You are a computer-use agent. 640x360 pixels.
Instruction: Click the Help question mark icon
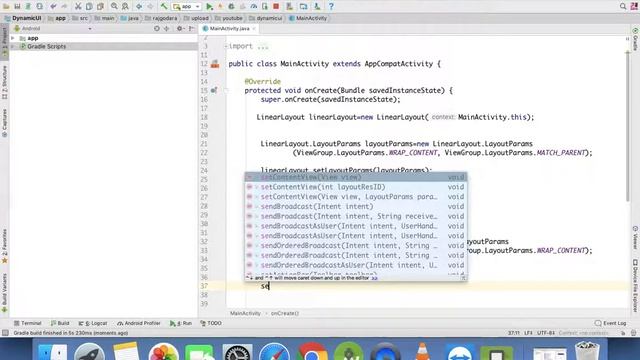coord(331,7)
